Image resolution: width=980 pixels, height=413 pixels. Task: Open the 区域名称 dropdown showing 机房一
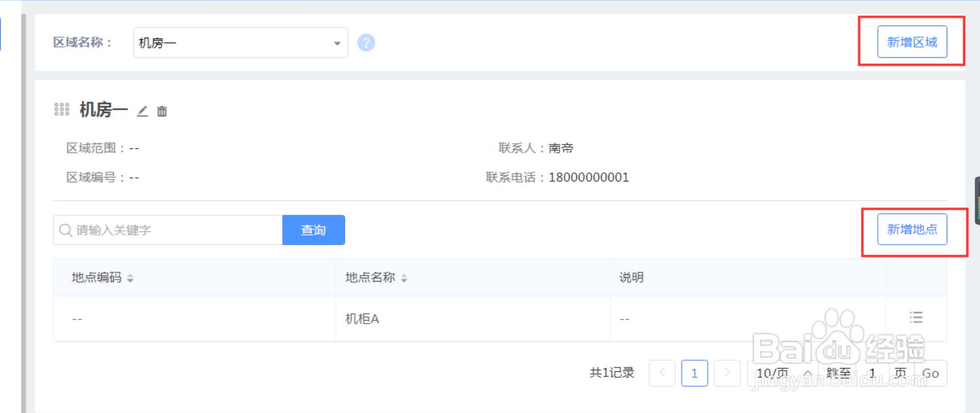click(240, 43)
